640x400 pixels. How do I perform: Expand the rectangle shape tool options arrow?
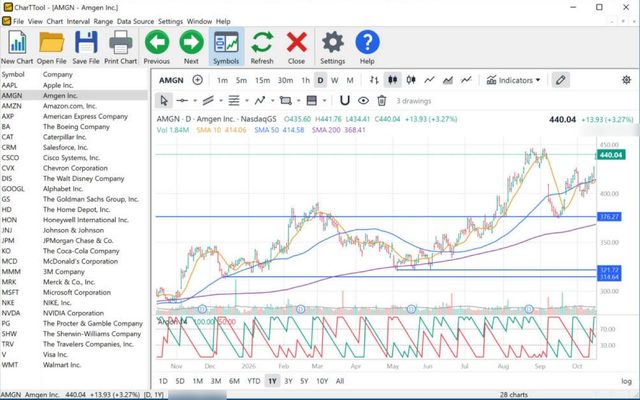point(298,100)
